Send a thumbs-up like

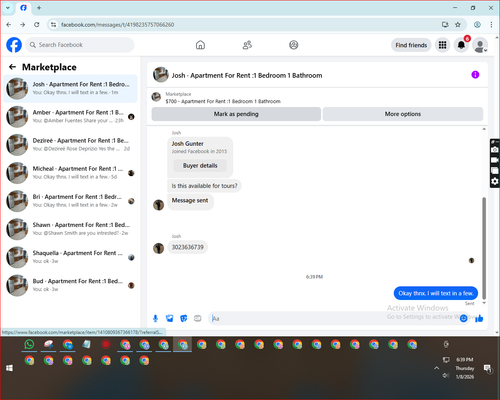tap(479, 318)
